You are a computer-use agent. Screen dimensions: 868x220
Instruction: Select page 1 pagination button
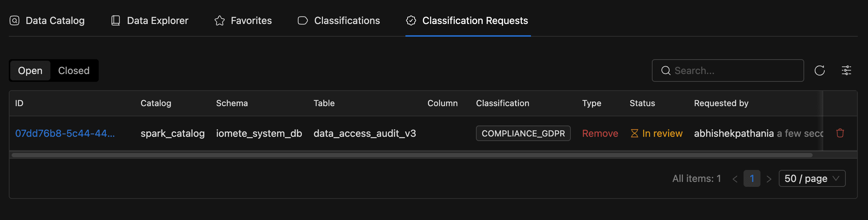click(x=752, y=178)
